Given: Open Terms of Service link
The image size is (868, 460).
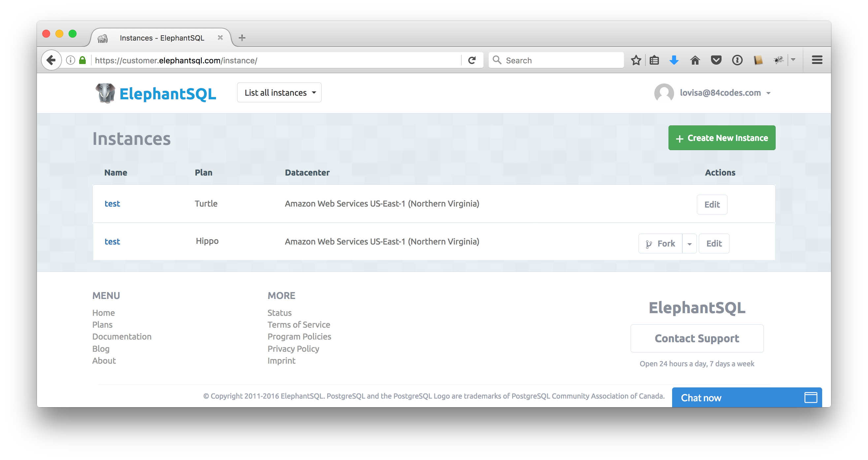Looking at the screenshot, I should click(x=298, y=324).
